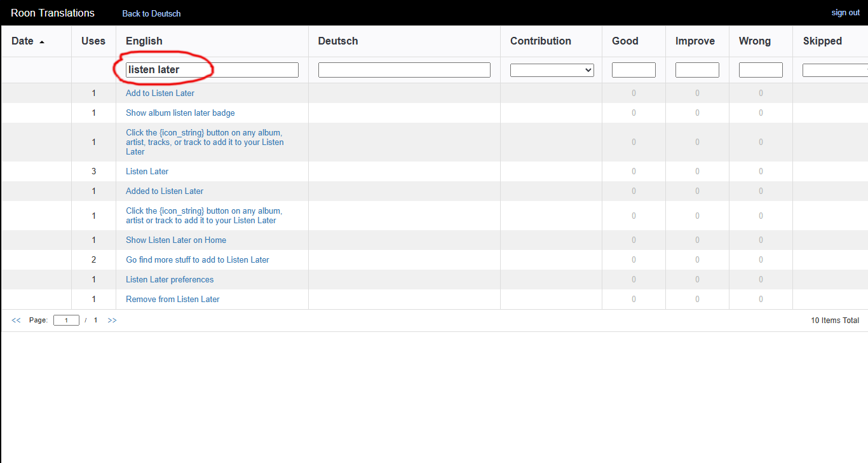Image resolution: width=868 pixels, height=463 pixels.
Task: Open the Contribution filter dropdown
Action: (x=552, y=70)
